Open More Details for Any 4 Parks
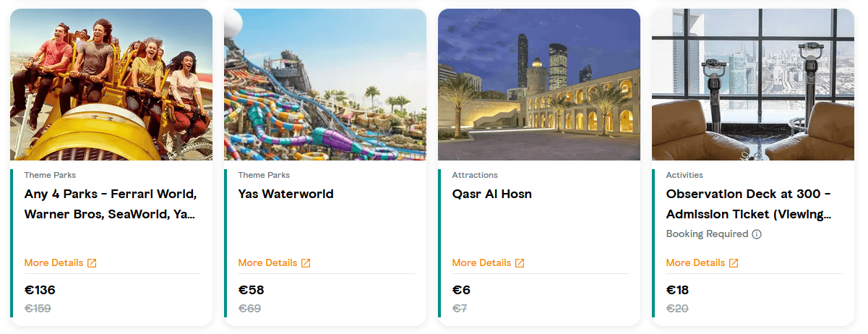The image size is (868, 334). (x=53, y=263)
